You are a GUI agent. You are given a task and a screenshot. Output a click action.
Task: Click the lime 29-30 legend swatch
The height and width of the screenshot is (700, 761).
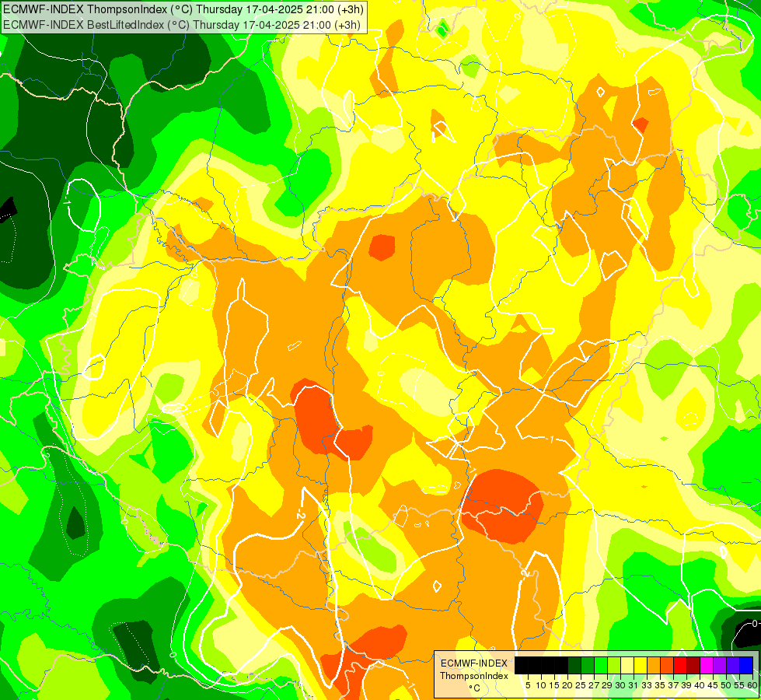click(x=614, y=665)
